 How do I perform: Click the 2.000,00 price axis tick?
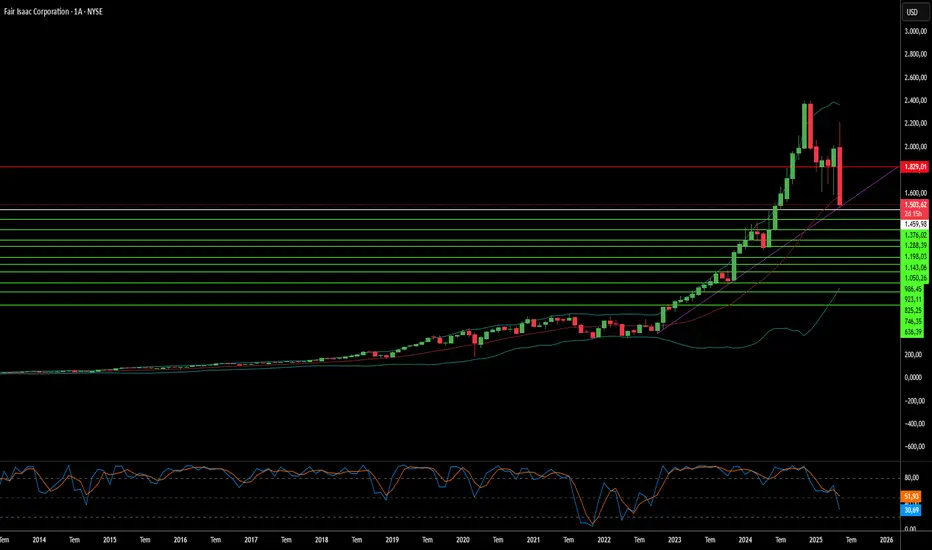pyautogui.click(x=915, y=147)
